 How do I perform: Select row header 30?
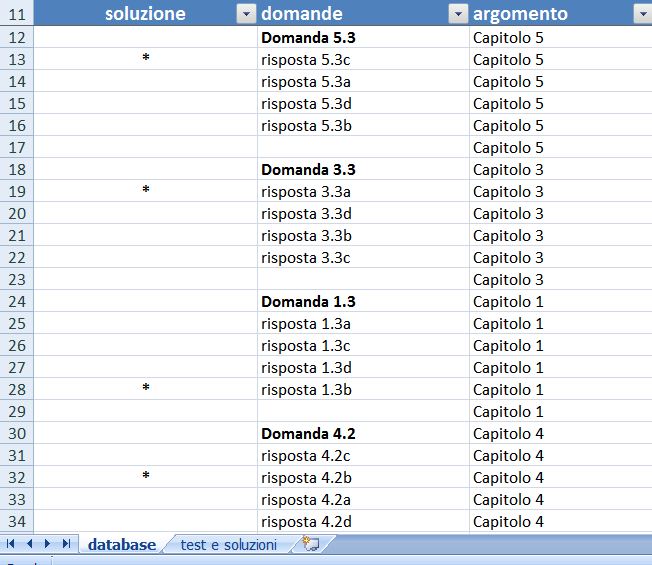[17, 434]
